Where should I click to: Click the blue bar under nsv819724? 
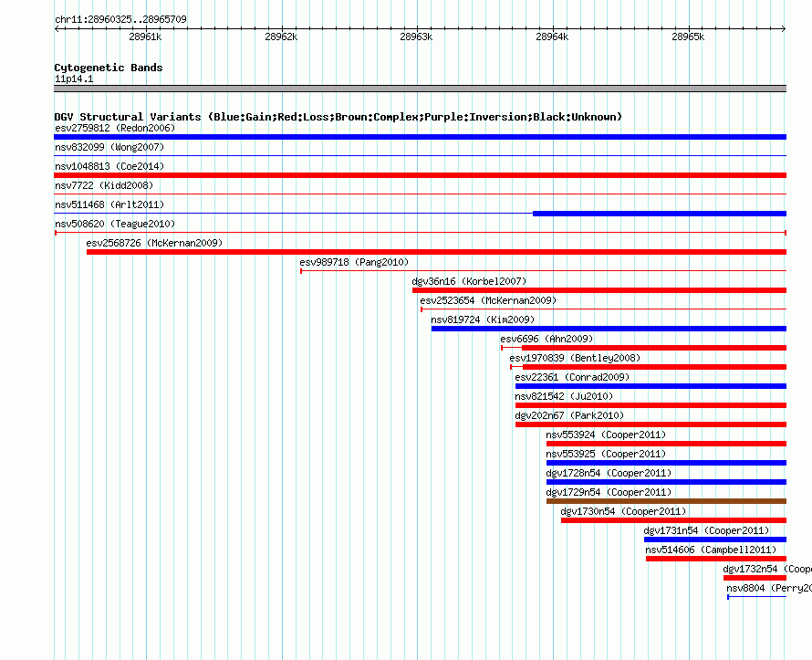(x=609, y=329)
